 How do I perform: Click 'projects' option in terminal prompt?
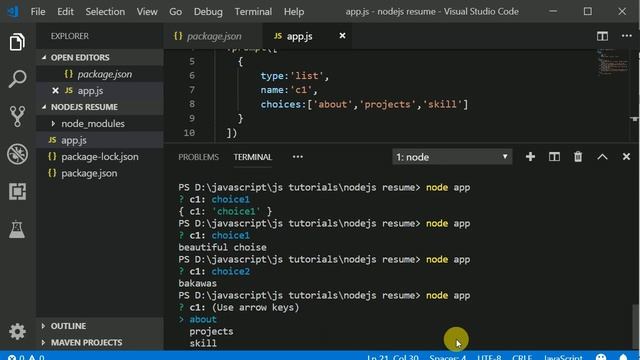point(211,331)
